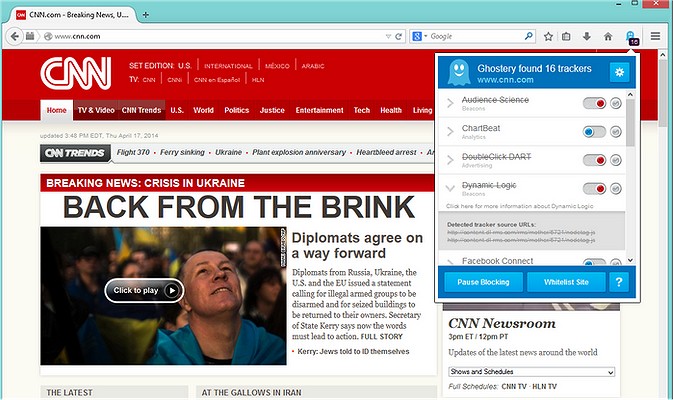Open the HLN TV schedule link
Image resolution: width=673 pixels, height=400 pixels.
coord(544,386)
